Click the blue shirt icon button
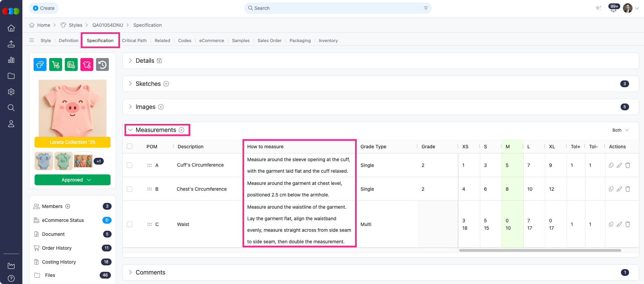This screenshot has width=644, height=284. click(x=40, y=64)
